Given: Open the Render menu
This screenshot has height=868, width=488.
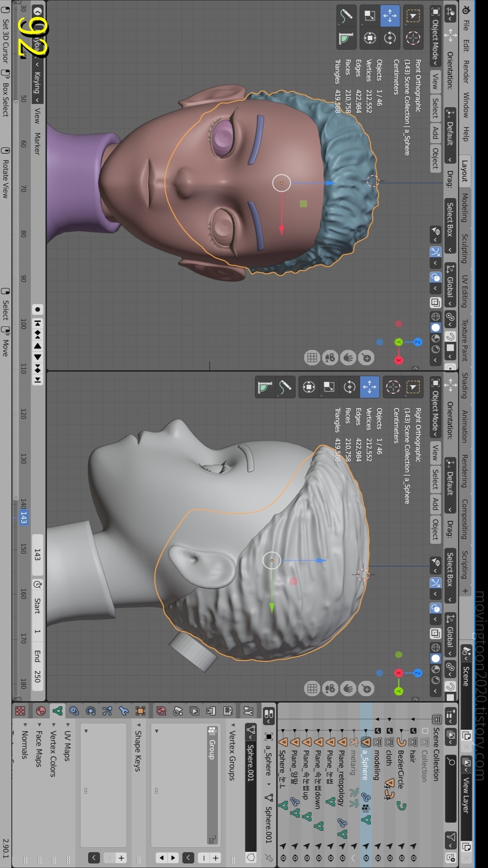Looking at the screenshot, I should click(466, 72).
